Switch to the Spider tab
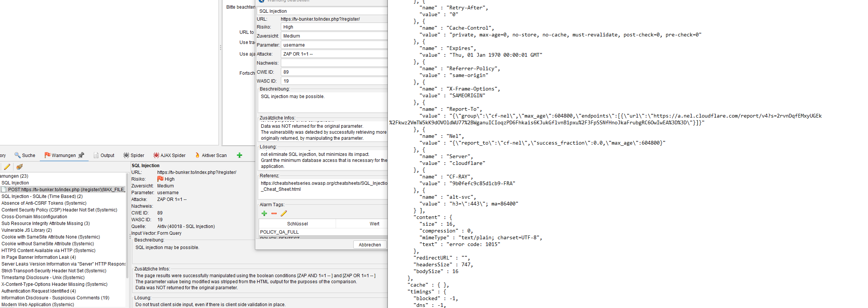 point(134,155)
